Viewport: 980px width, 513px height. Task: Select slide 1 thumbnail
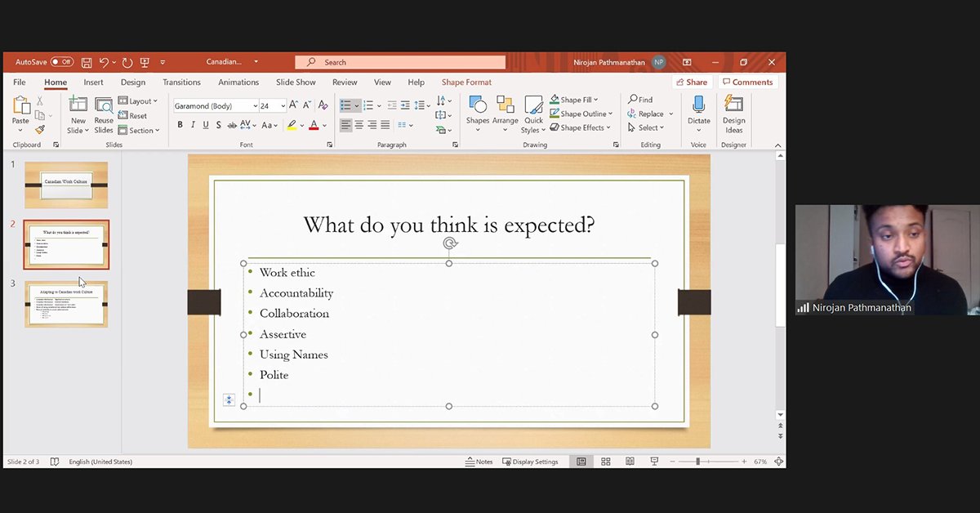(x=66, y=185)
